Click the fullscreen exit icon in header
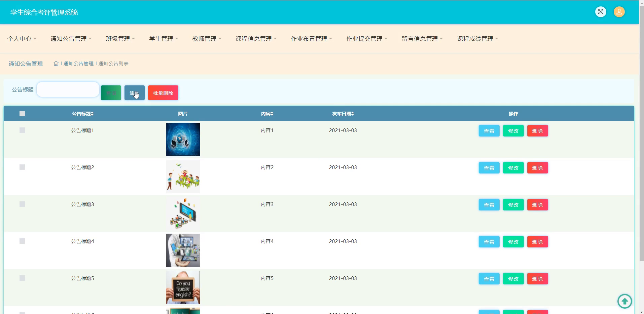Image resolution: width=644 pixels, height=314 pixels. tap(601, 12)
